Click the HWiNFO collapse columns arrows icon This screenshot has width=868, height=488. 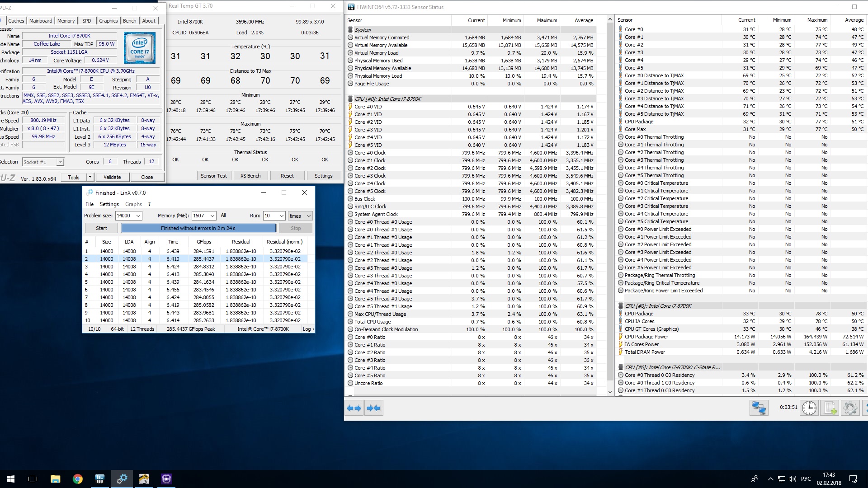click(373, 408)
